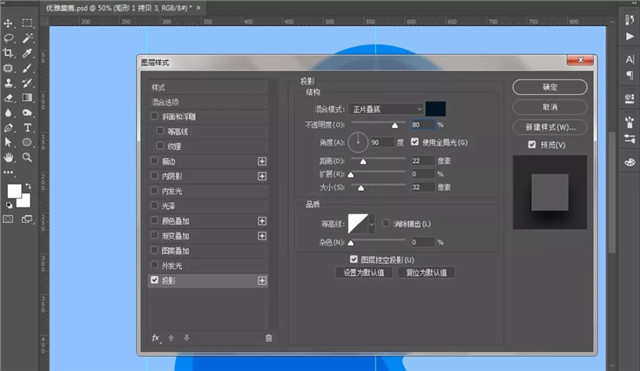Select the Ellipse shape tool
The image size is (640, 371).
pos(27,142)
